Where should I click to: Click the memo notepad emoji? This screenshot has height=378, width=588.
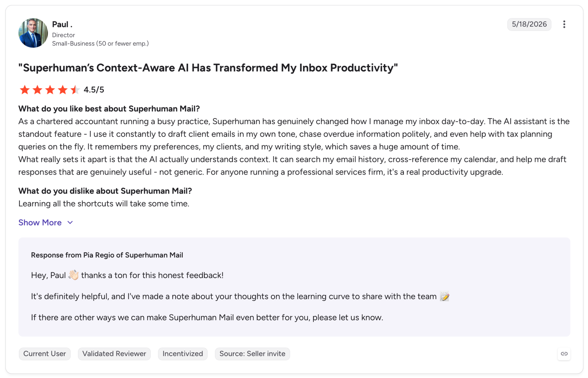pos(444,296)
